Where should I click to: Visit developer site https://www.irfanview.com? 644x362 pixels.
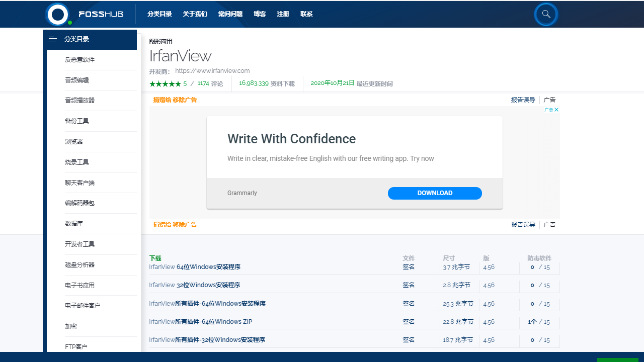coord(212,70)
